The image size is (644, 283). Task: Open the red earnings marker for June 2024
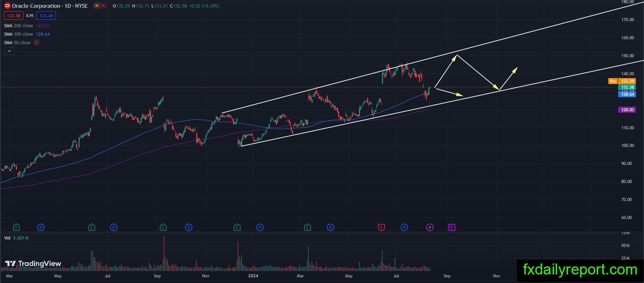click(x=381, y=227)
